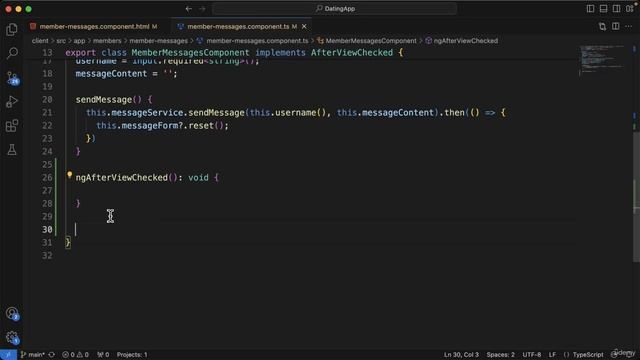The height and width of the screenshot is (360, 640).
Task: Change the UTF-8 encoding setting
Action: point(532,355)
